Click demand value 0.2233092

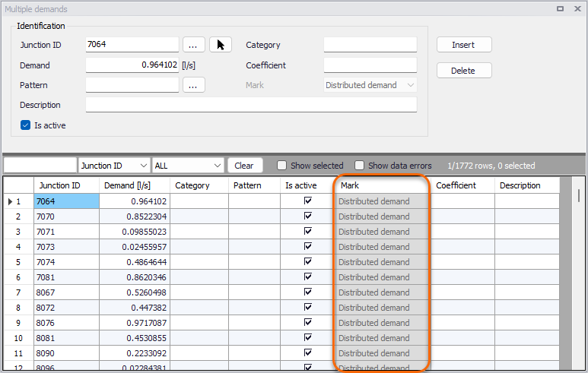click(x=135, y=353)
